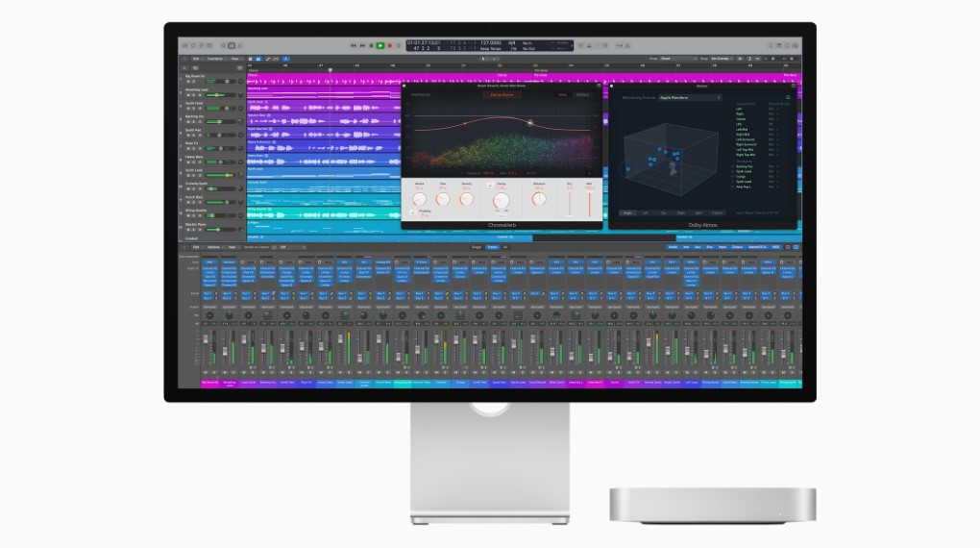The height and width of the screenshot is (548, 980).
Task: Mute the Synth Hook track in track header
Action: click(188, 109)
